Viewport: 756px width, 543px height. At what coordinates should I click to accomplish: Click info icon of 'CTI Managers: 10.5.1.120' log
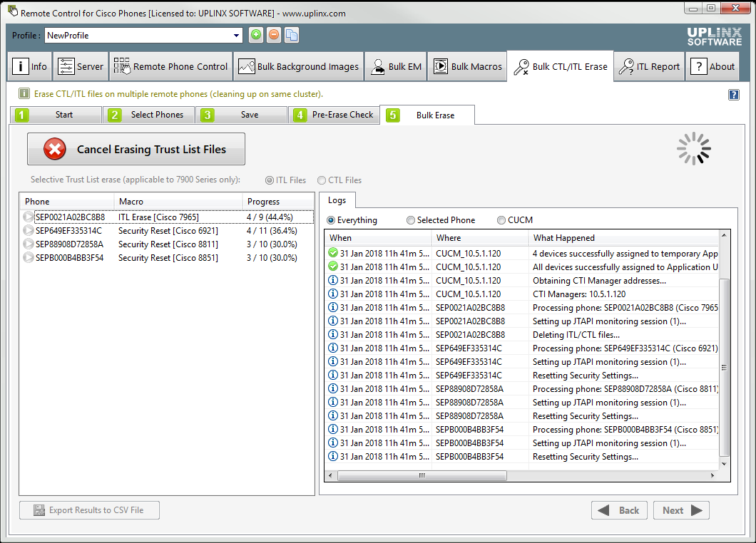332,294
